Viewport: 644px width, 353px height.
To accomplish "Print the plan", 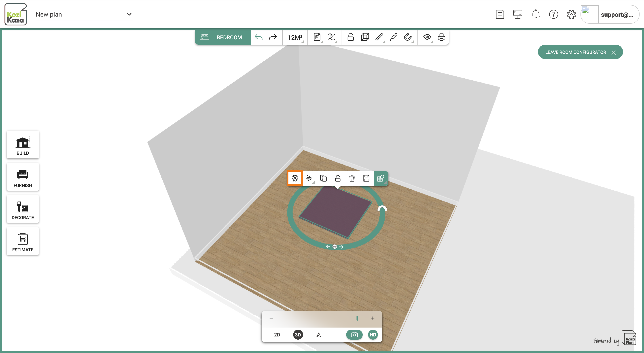I will click(x=442, y=37).
